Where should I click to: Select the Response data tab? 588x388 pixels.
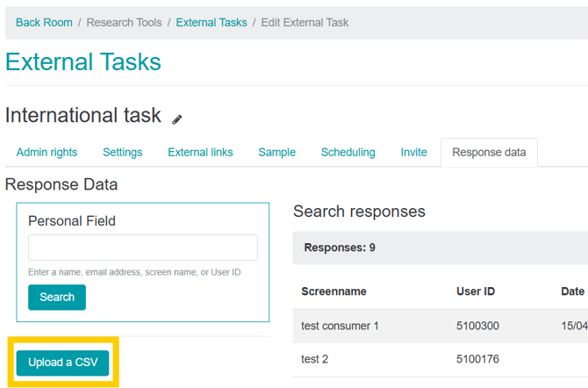[489, 153]
